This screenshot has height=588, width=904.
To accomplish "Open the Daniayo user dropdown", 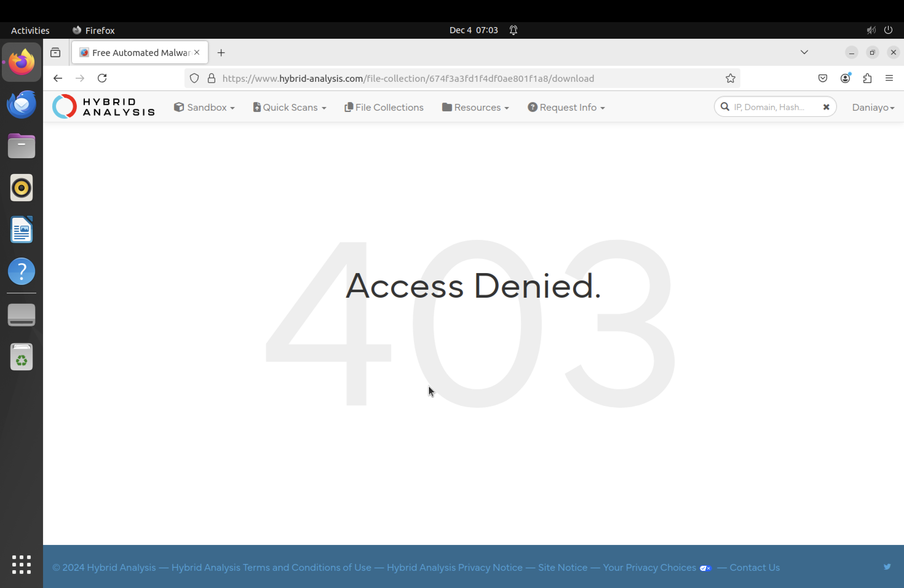I will tap(872, 108).
